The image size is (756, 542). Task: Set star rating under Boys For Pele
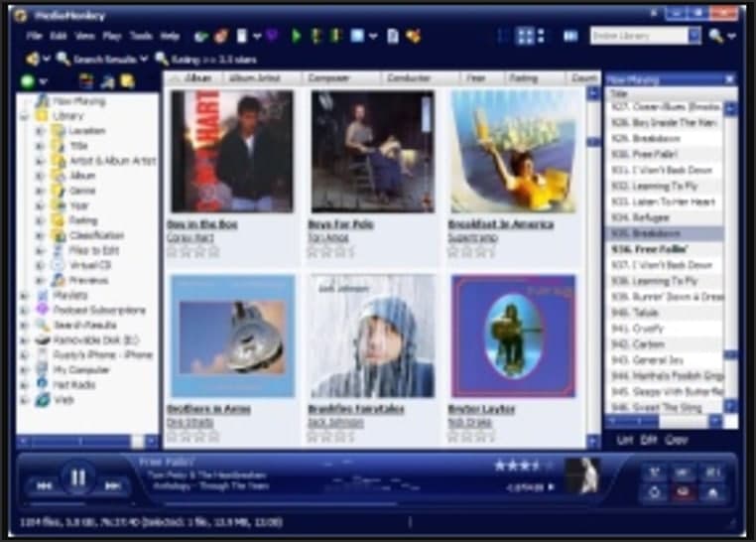(330, 251)
